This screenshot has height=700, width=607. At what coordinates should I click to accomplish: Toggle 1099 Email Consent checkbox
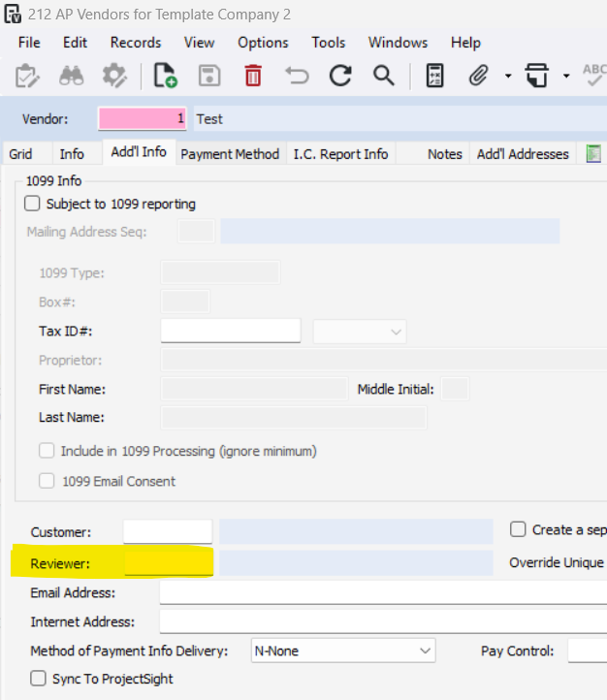click(x=47, y=481)
